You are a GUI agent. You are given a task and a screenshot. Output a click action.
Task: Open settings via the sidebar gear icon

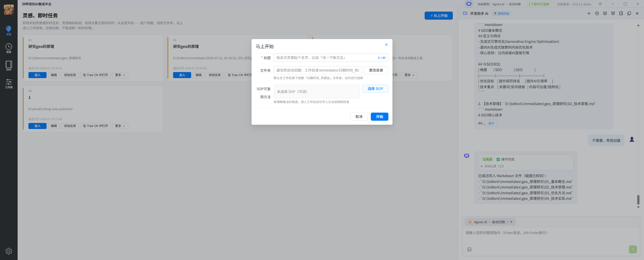(x=9, y=251)
